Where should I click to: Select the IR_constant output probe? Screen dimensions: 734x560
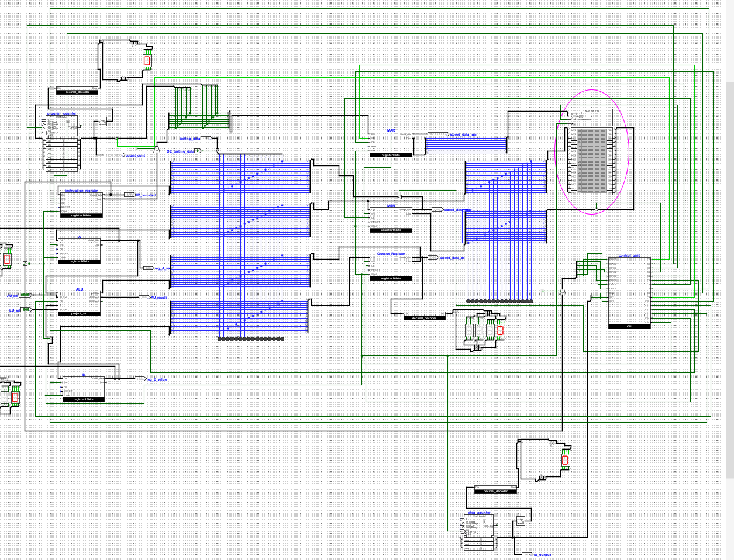tap(130, 195)
